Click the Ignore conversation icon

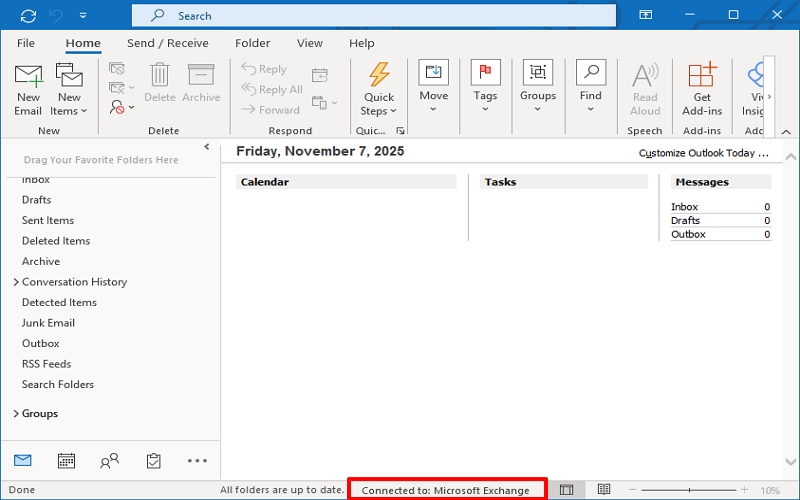(117, 68)
